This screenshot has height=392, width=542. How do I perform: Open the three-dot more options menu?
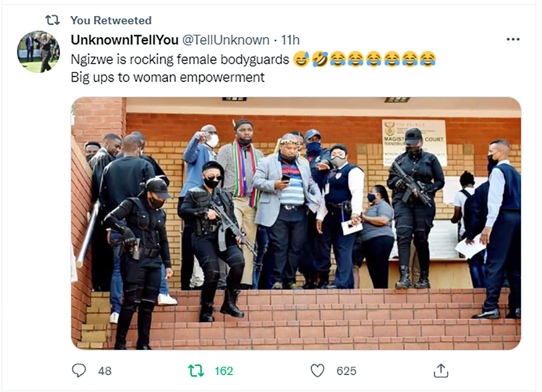tap(513, 39)
